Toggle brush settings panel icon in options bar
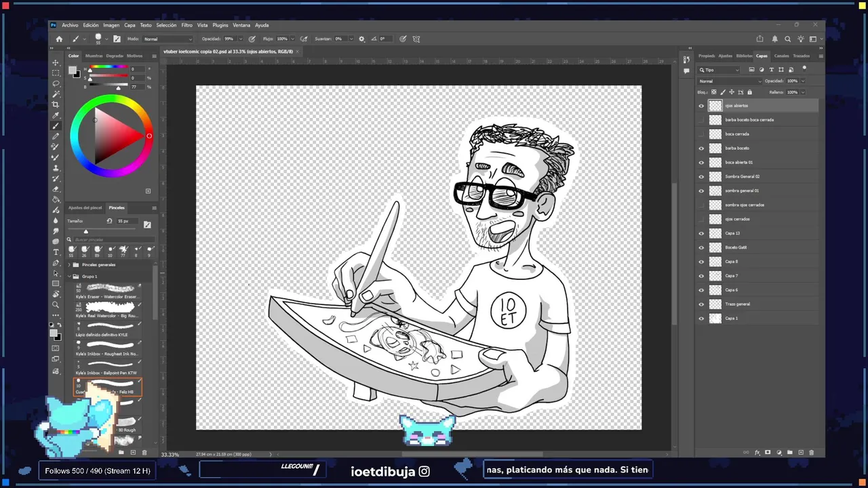 (117, 39)
